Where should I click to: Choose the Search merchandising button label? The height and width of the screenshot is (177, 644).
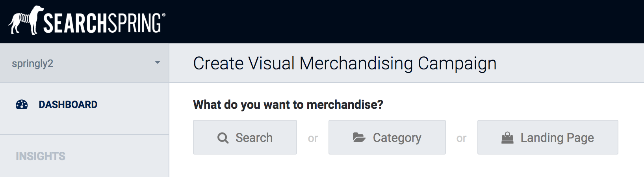(x=254, y=138)
